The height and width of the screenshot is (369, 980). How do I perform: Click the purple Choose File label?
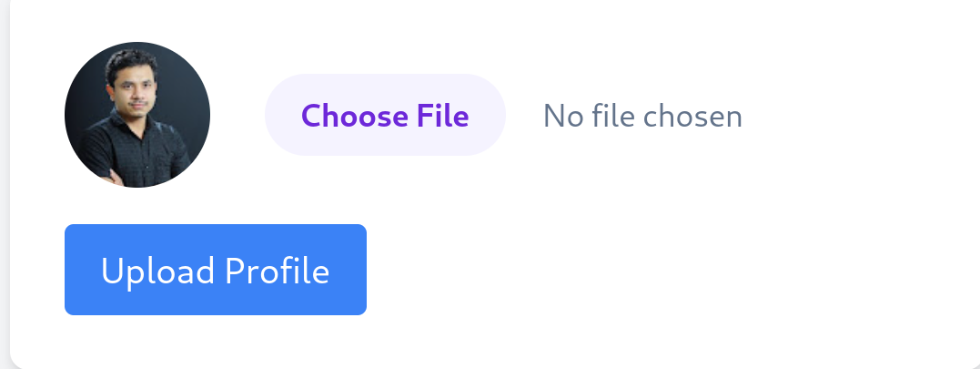(x=385, y=116)
